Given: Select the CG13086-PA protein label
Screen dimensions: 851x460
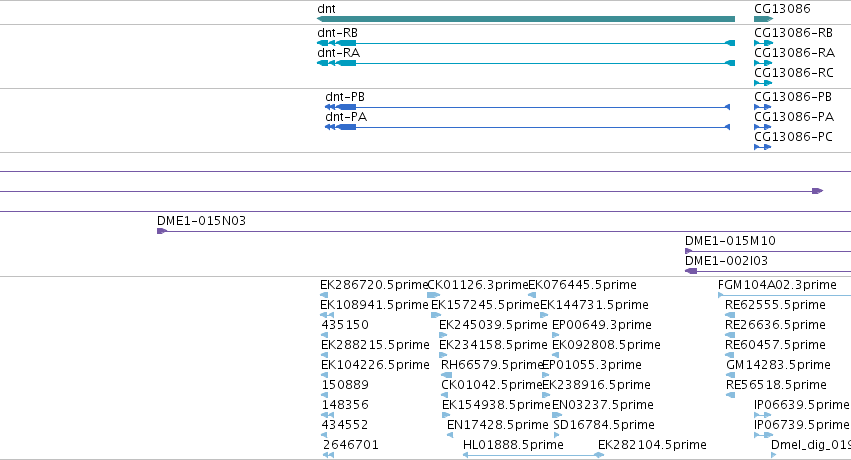Looking at the screenshot, I should pos(794,117).
